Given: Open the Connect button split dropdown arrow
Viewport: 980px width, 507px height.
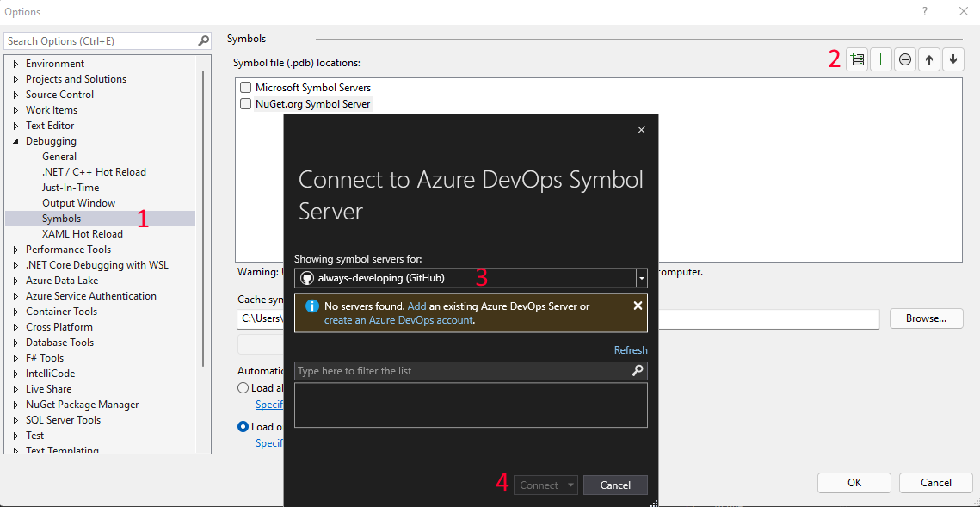Looking at the screenshot, I should pos(570,485).
